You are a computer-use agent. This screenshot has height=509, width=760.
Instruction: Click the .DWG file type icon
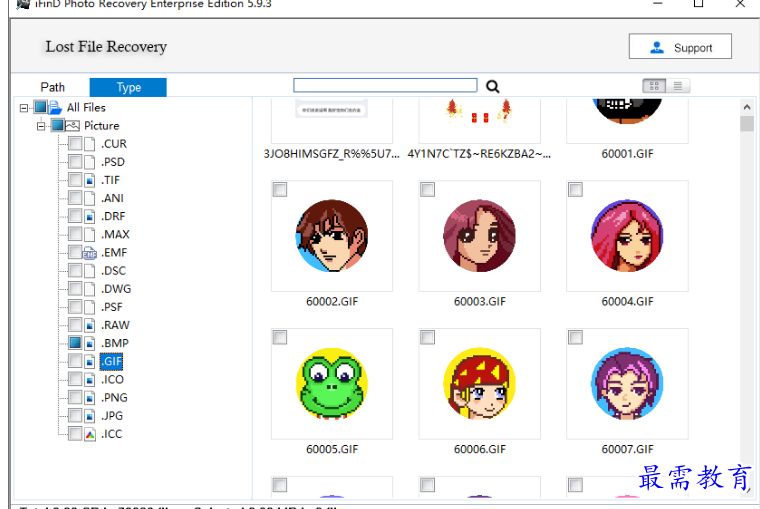tap(90, 289)
